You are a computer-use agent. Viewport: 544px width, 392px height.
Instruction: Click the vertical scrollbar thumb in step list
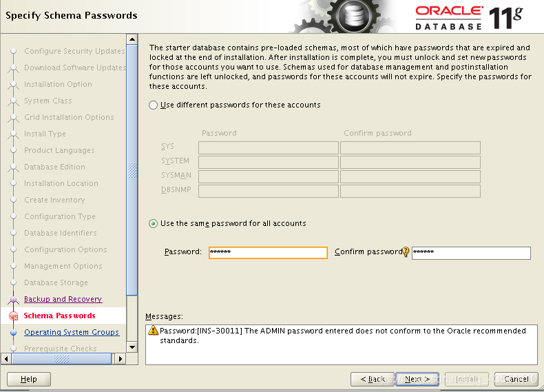pos(132,170)
